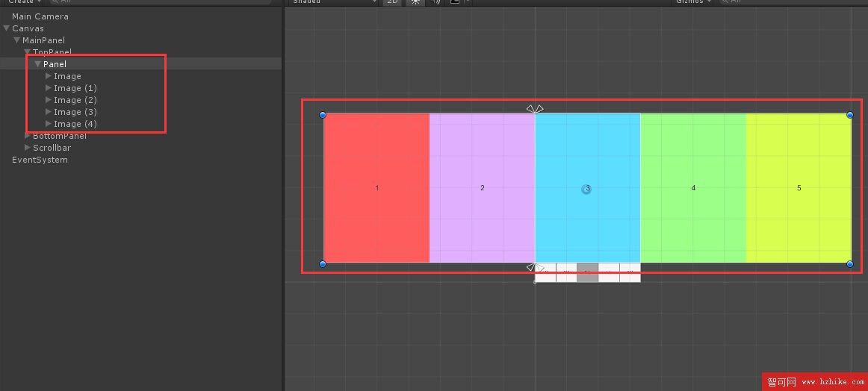868x391 pixels.
Task: Click the blue pivot circle at center
Action: point(586,189)
